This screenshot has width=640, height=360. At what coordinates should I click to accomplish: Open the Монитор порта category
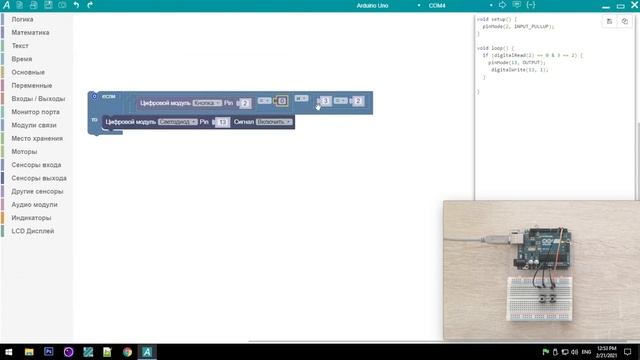click(36, 112)
